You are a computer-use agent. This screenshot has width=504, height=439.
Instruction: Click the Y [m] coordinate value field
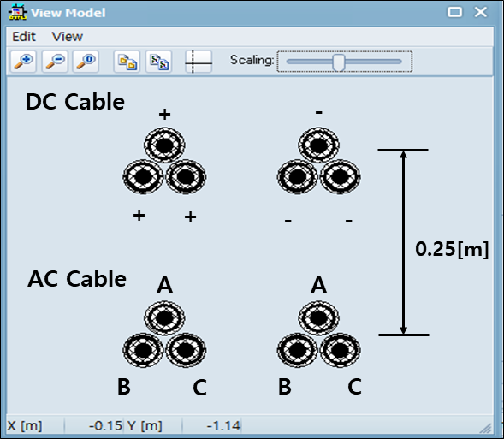[x=211, y=426]
